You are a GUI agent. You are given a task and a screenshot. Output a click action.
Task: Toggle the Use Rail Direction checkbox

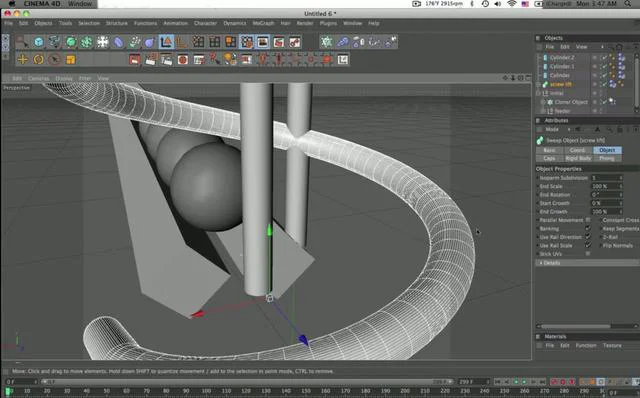tap(588, 237)
